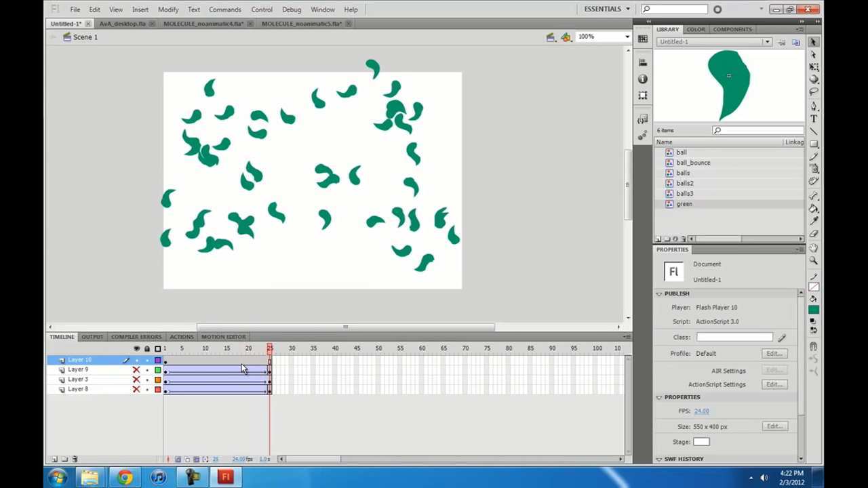Screen dimensions: 868x488
Task: Click the FPS value 24.00 in Properties
Action: pyautogui.click(x=701, y=411)
